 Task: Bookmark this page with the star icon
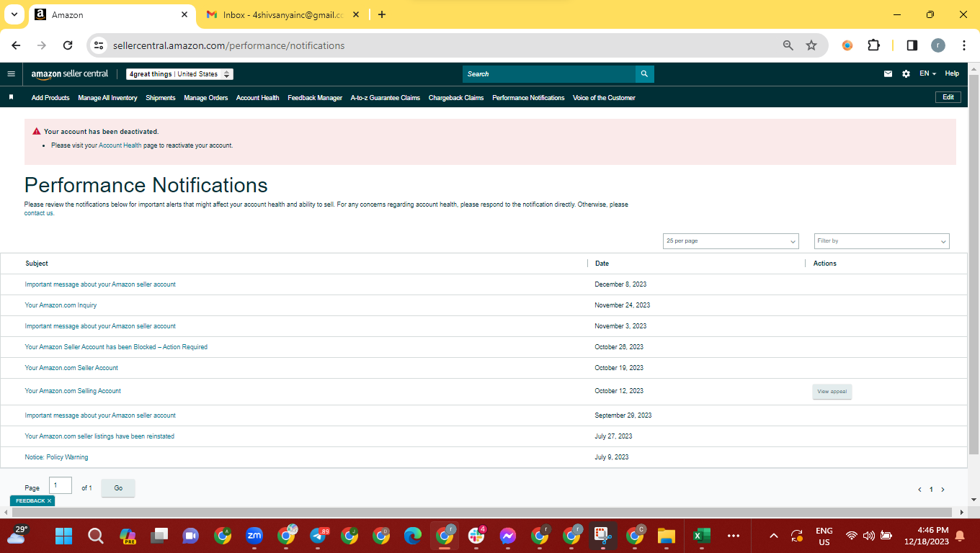[811, 45]
